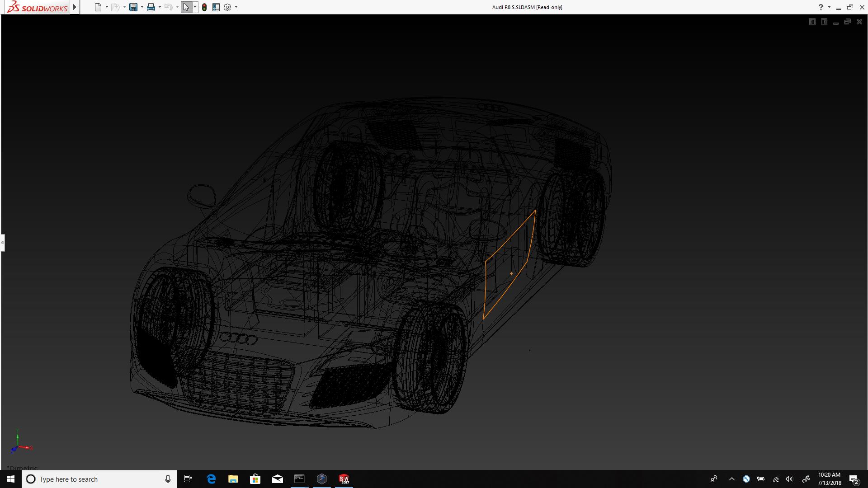
Task: Toggle the left panel collapse icon
Action: coord(812,22)
